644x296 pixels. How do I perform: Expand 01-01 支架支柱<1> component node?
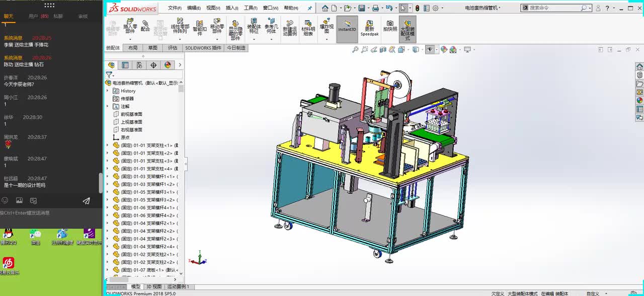[108, 145]
